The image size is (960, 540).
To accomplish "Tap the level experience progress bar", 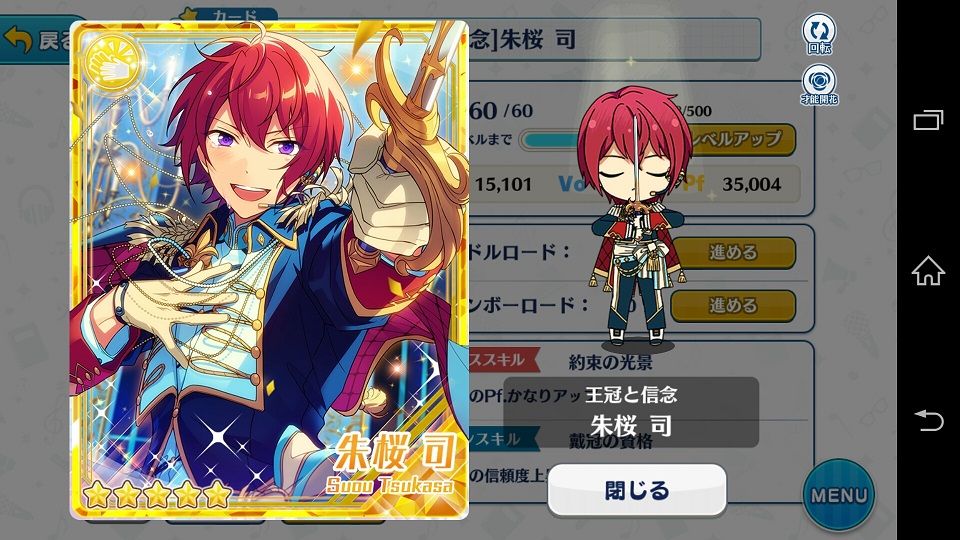I will [548, 140].
